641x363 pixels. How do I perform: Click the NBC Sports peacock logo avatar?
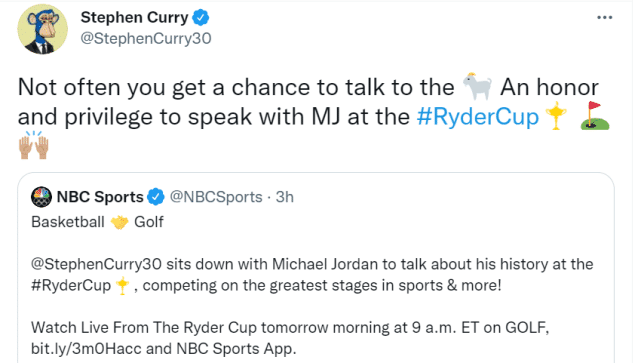click(x=41, y=197)
